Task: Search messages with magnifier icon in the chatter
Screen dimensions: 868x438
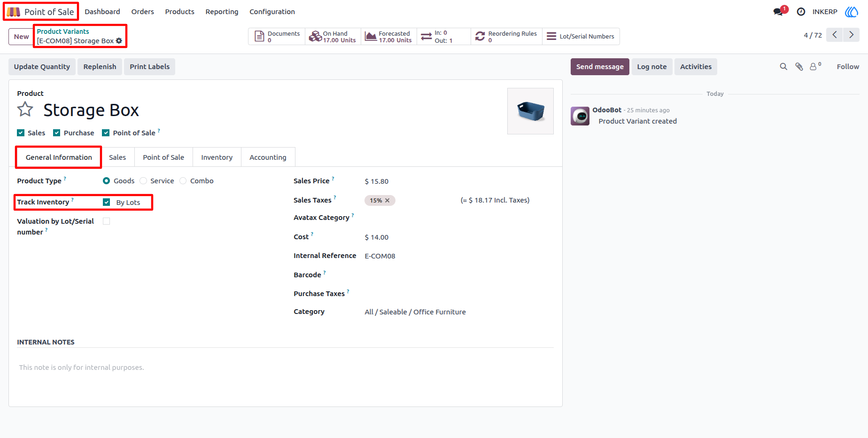Action: [783, 67]
